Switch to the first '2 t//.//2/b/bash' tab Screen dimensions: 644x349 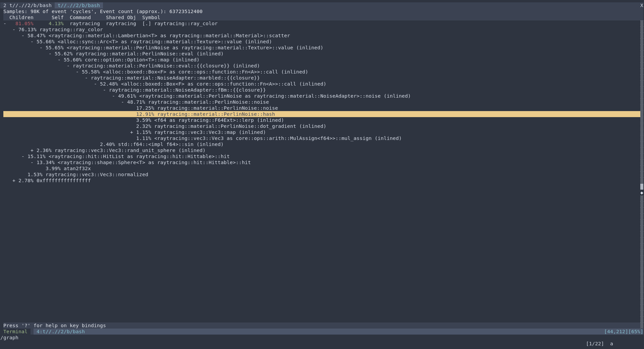click(28, 6)
